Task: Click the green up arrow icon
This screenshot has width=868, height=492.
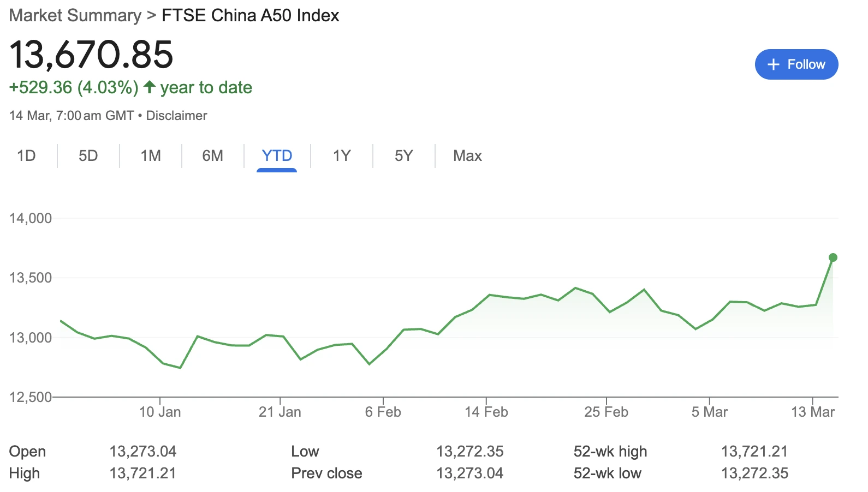Action: pyautogui.click(x=150, y=87)
